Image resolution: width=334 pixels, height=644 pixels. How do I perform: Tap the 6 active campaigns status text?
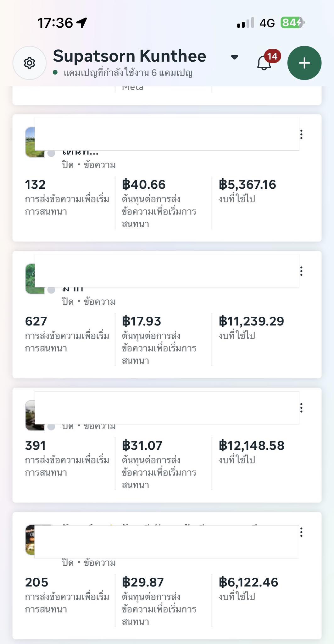click(x=128, y=73)
